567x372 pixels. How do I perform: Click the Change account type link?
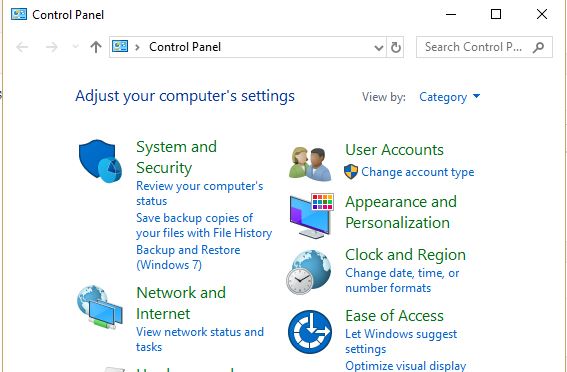pyautogui.click(x=418, y=172)
